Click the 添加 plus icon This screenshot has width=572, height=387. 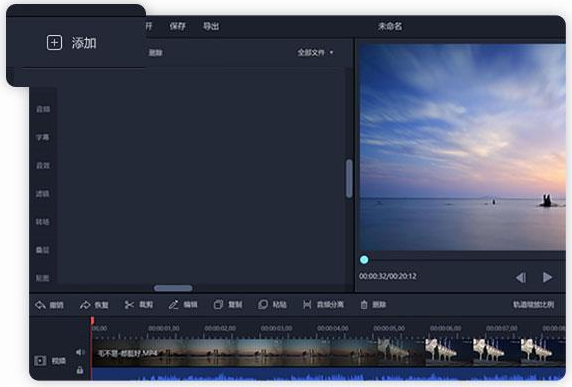[54, 43]
